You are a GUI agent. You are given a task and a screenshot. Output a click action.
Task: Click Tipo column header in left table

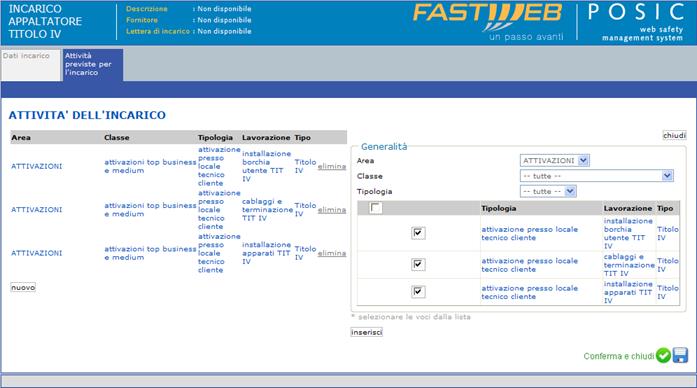(302, 138)
